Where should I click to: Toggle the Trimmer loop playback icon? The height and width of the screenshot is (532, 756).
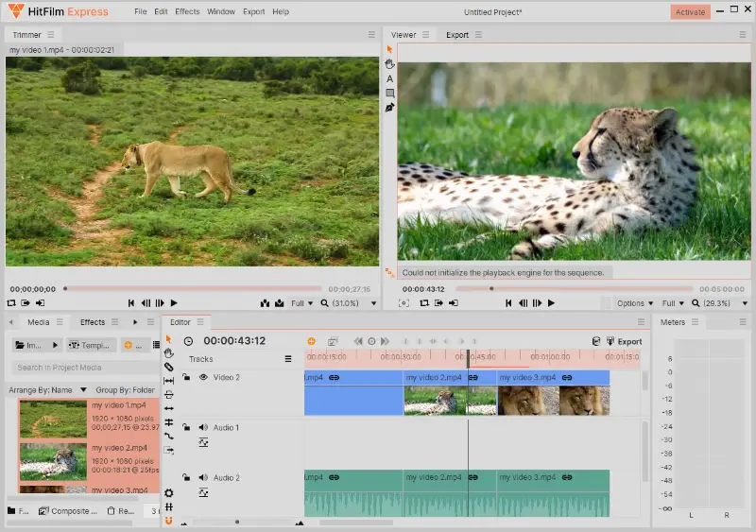tap(11, 303)
